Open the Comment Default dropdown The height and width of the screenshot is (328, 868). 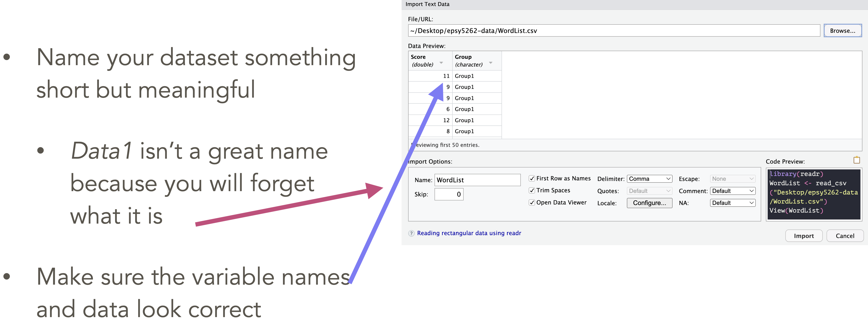point(733,191)
